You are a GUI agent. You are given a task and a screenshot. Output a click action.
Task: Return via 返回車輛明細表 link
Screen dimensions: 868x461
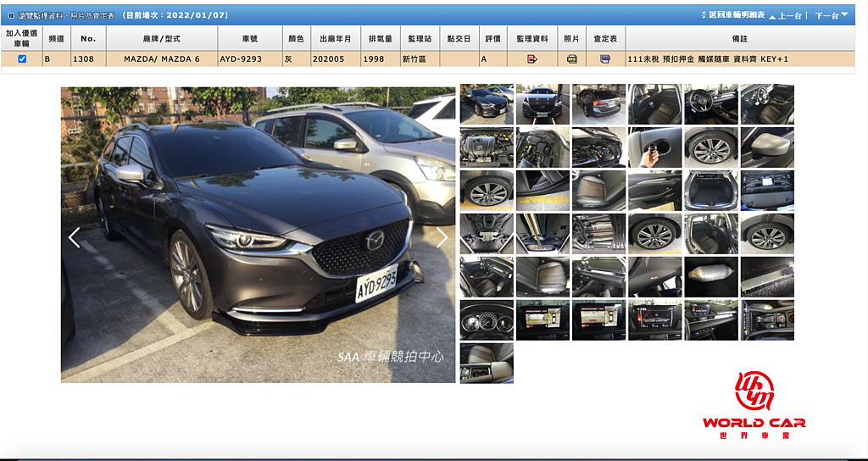[737, 15]
